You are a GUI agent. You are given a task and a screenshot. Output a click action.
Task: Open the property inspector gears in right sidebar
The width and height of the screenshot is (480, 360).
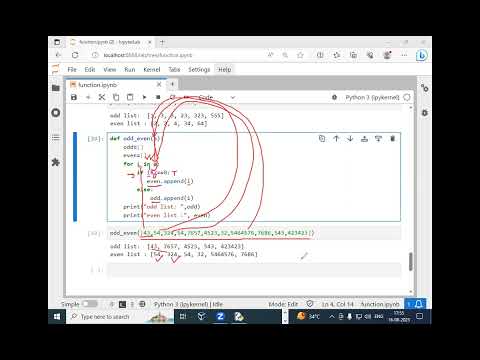point(425,88)
